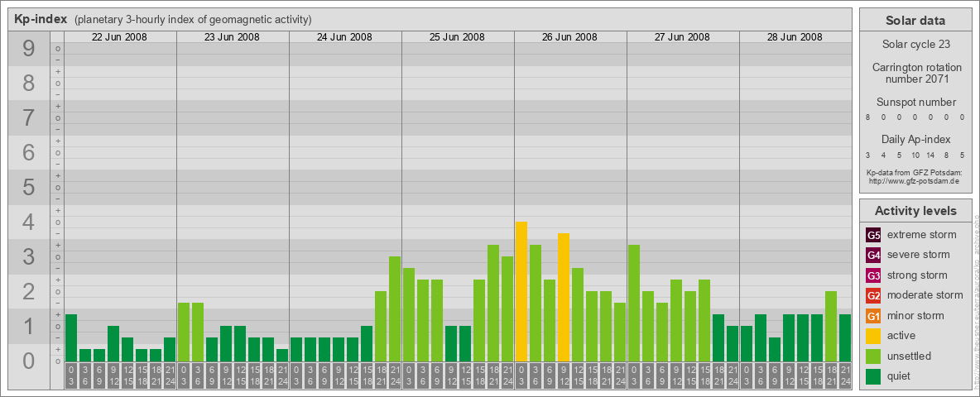The width and height of the screenshot is (980, 397).
Task: Click the 26 Jun 2008 date header
Action: [x=569, y=37]
